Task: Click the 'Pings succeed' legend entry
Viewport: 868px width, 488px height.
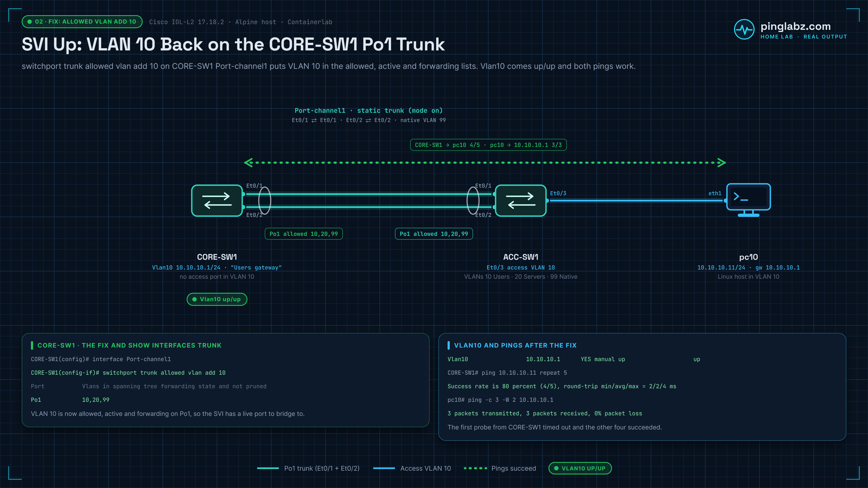Action: [x=500, y=468]
